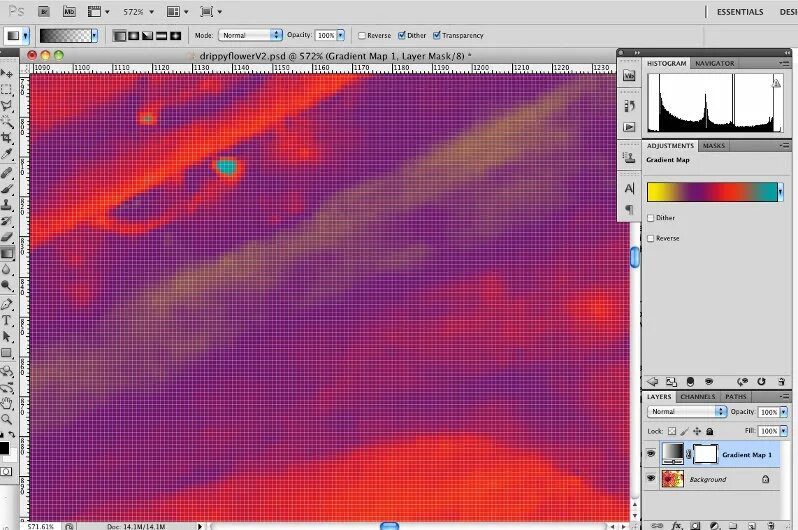
Task: Select Background layer thumbnail
Action: 672,479
